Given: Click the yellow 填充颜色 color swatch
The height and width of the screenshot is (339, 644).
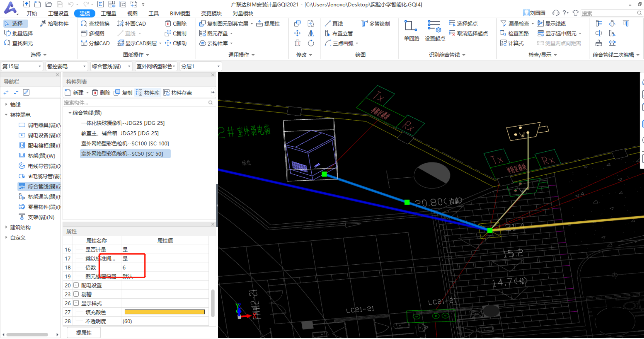Looking at the screenshot, I should [x=165, y=312].
